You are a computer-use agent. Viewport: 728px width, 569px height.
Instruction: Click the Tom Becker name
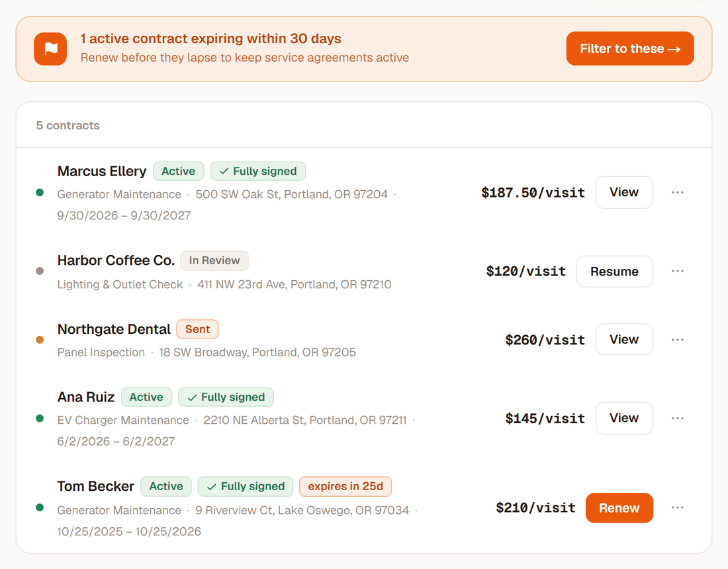pyautogui.click(x=96, y=486)
